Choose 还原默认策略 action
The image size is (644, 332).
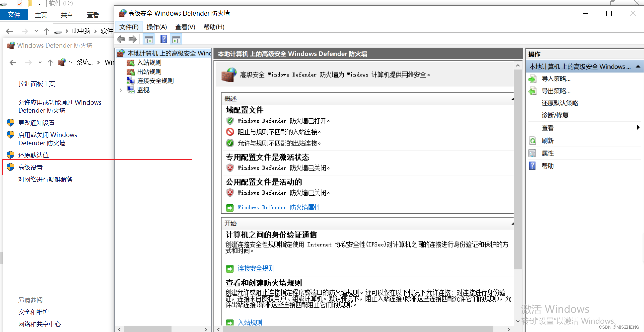point(560,103)
